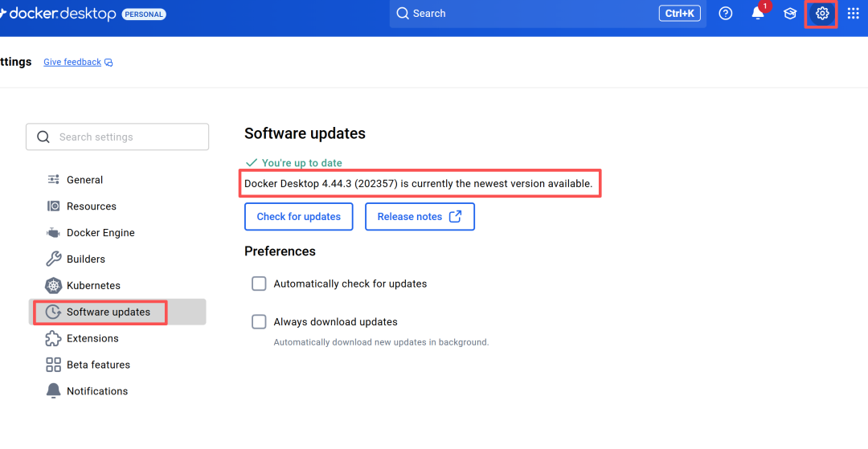The image size is (868, 449).
Task: Click the Preferences heading
Action: point(280,251)
